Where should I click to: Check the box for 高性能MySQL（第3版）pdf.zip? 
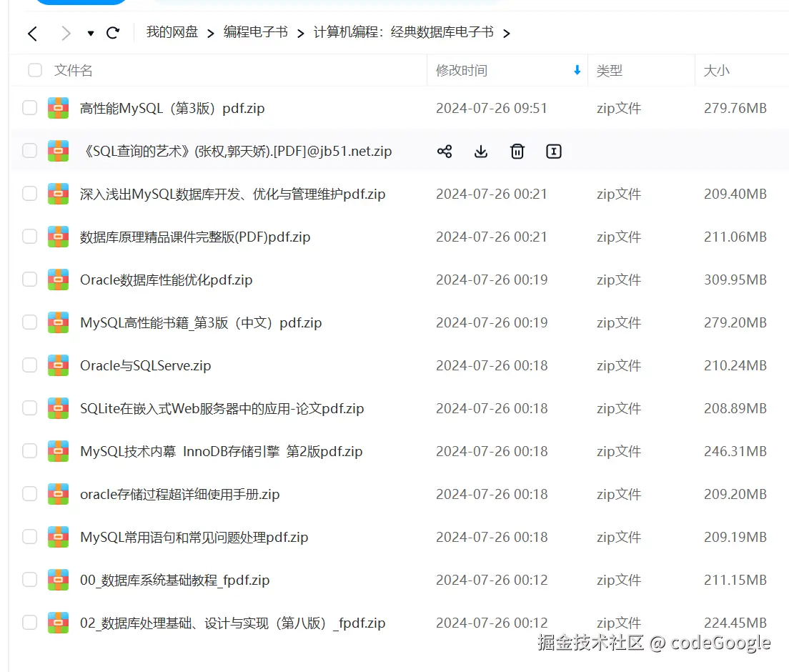click(30, 108)
